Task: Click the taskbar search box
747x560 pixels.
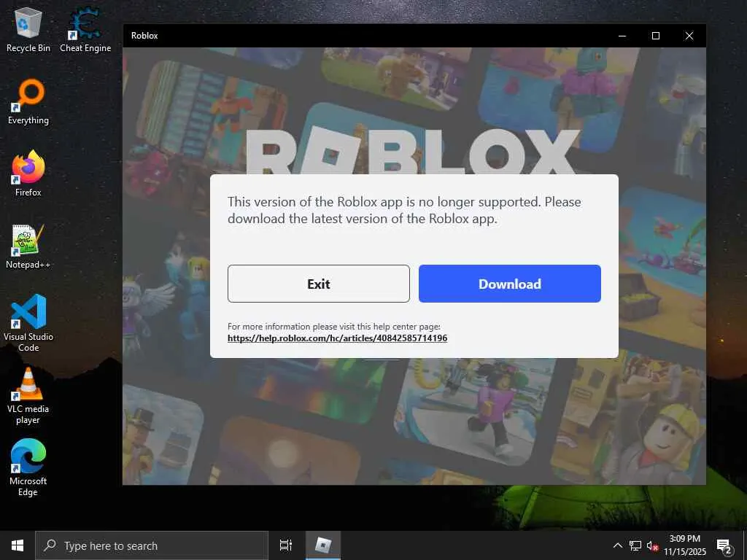Action: (152, 545)
